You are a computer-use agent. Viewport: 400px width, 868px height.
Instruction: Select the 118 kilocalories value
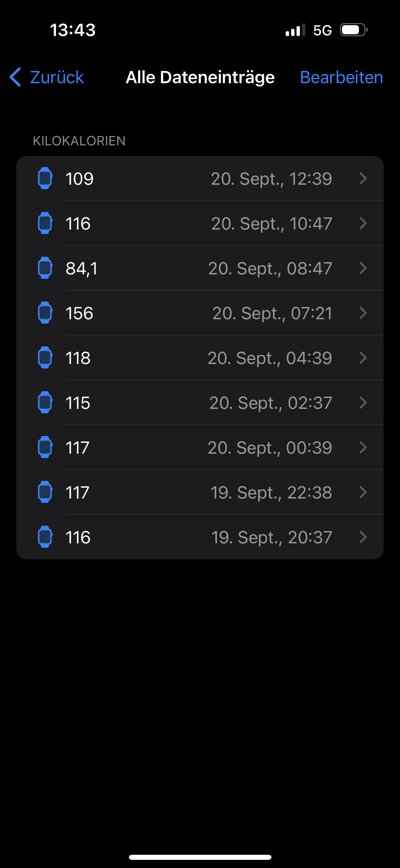pyautogui.click(x=78, y=358)
